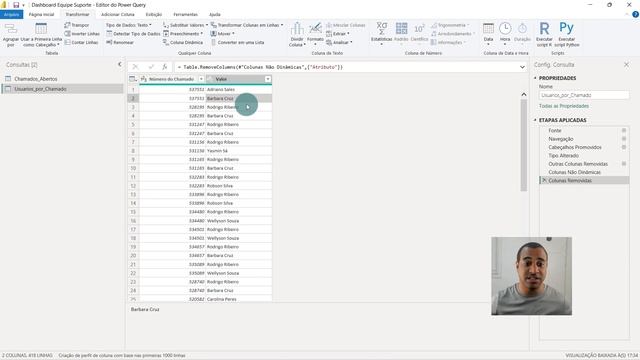Switch to Adicionar Coluna tab
Screen dimensions: 640x360
[x=118, y=14]
